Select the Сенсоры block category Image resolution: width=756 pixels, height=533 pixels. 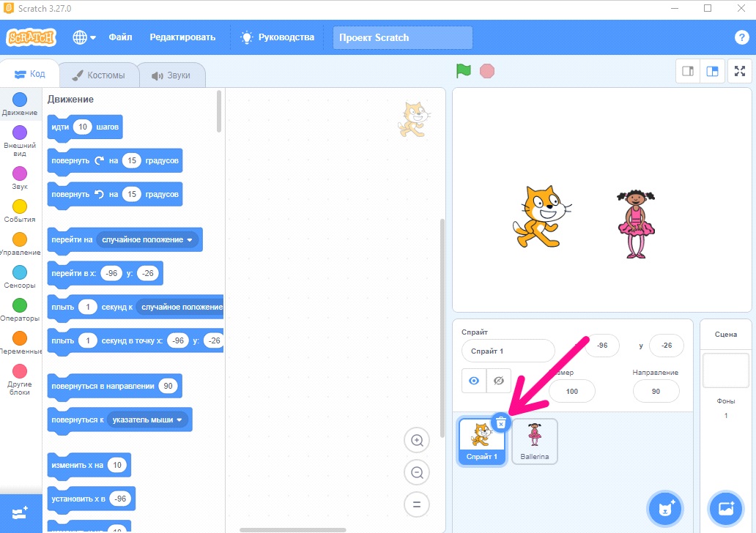(20, 277)
